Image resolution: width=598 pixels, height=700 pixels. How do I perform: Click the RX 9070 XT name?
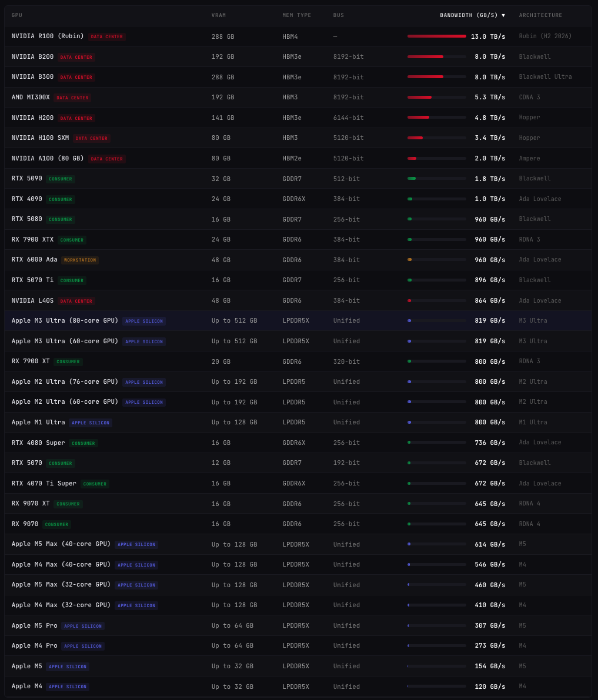31,504
